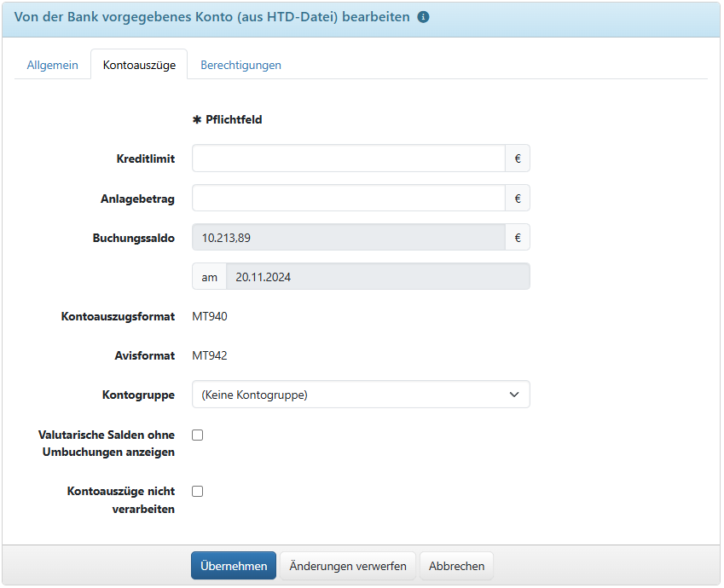724x588 pixels.
Task: Click the Valutarische Salden ohne Umbuchungen label
Action: pos(107,443)
